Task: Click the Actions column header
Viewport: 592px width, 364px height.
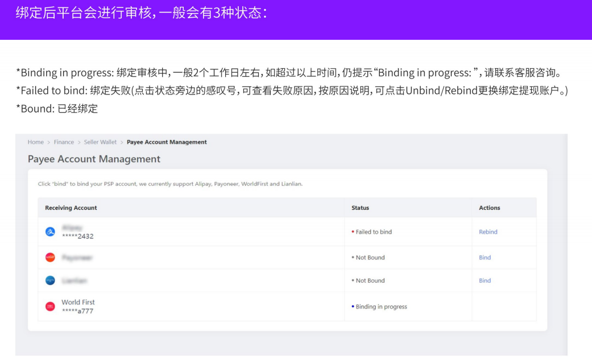Action: click(489, 208)
